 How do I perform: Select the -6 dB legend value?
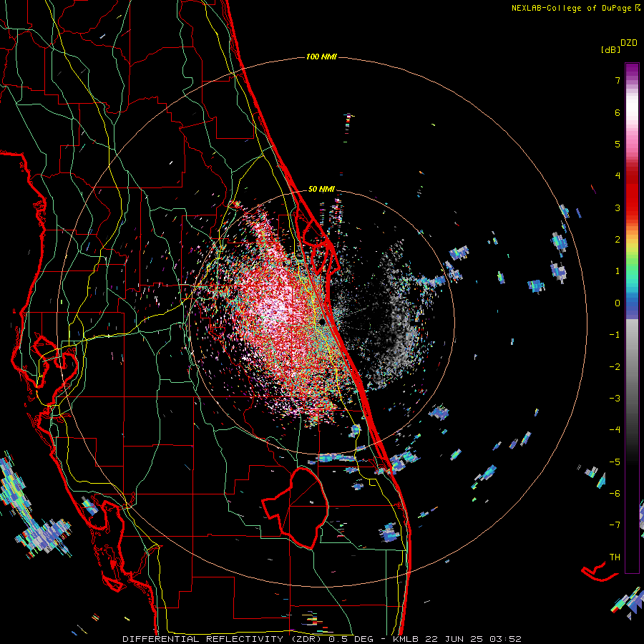point(615,494)
